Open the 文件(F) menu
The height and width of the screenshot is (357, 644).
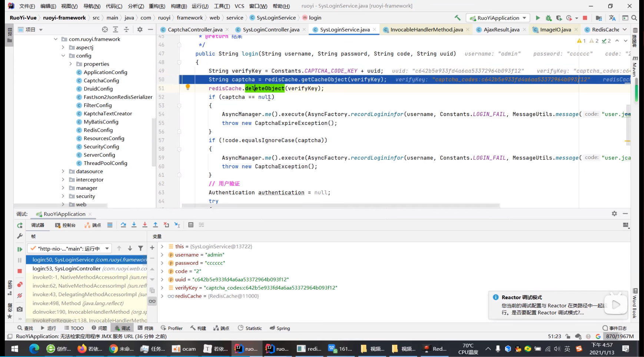[27, 6]
